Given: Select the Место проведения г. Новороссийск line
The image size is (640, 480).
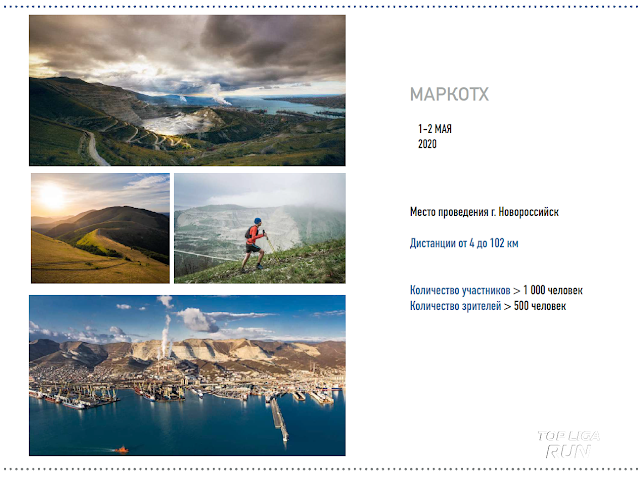Looking at the screenshot, I should [484, 212].
